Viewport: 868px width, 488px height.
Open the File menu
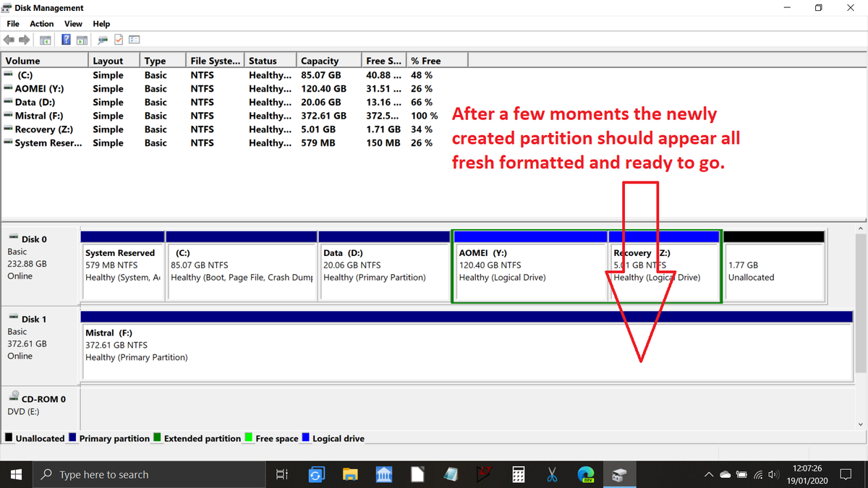pyautogui.click(x=13, y=24)
